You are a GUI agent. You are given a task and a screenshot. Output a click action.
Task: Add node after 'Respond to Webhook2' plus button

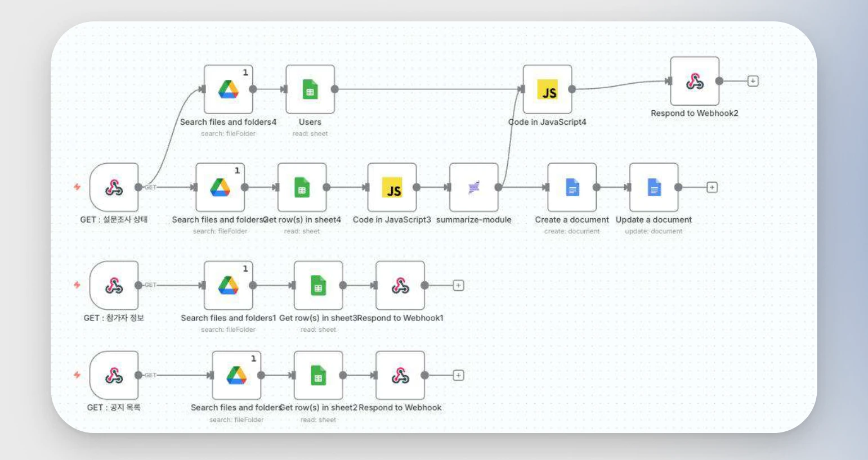click(753, 81)
